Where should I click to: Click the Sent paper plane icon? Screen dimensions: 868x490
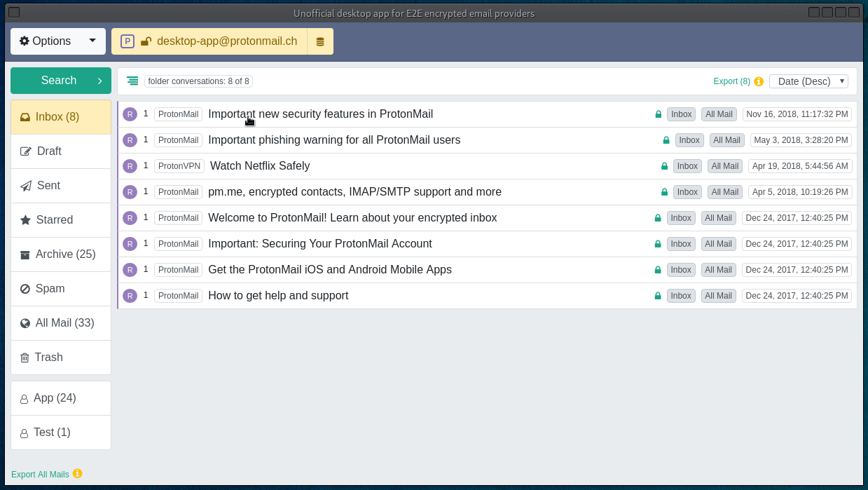26,186
